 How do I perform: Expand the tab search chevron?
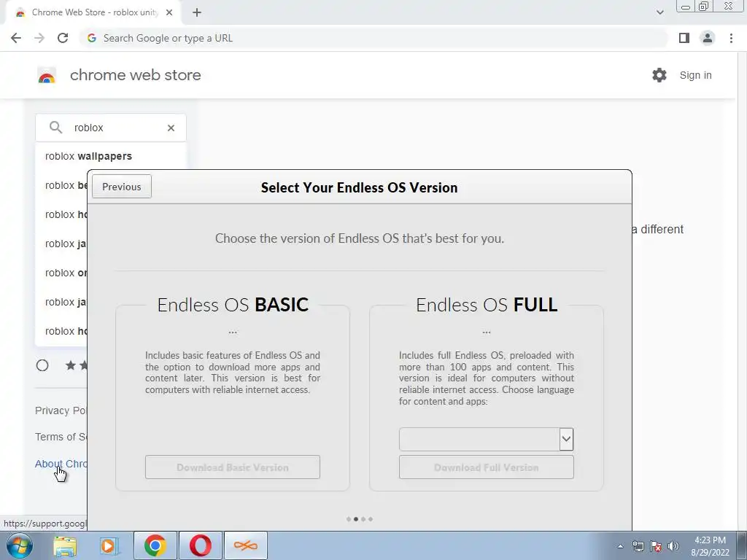[659, 12]
